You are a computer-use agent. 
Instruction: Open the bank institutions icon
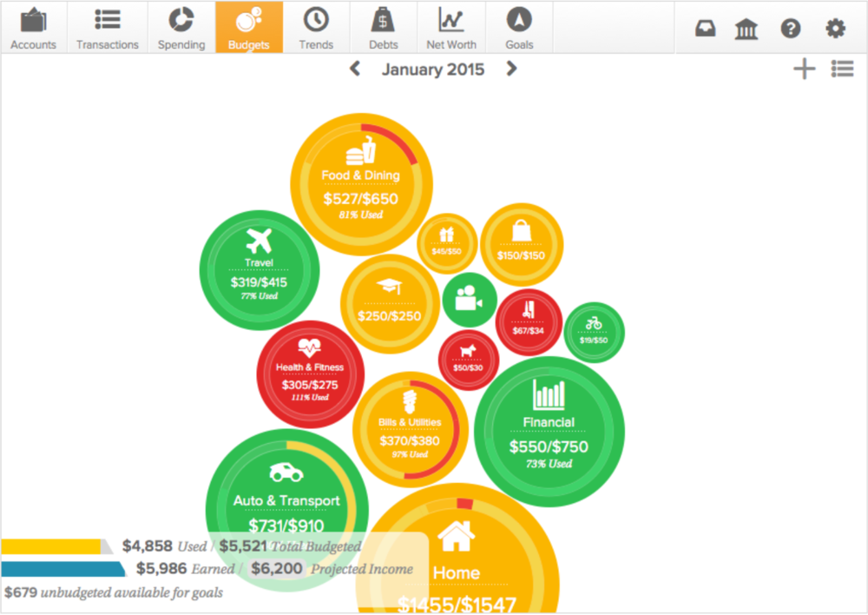746,29
